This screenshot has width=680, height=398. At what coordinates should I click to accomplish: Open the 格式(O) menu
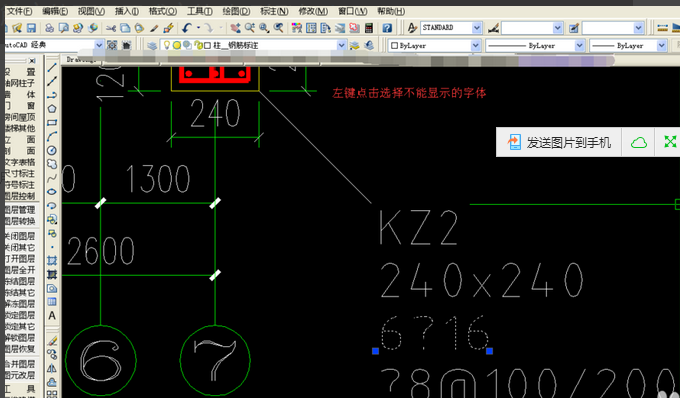coord(163,11)
